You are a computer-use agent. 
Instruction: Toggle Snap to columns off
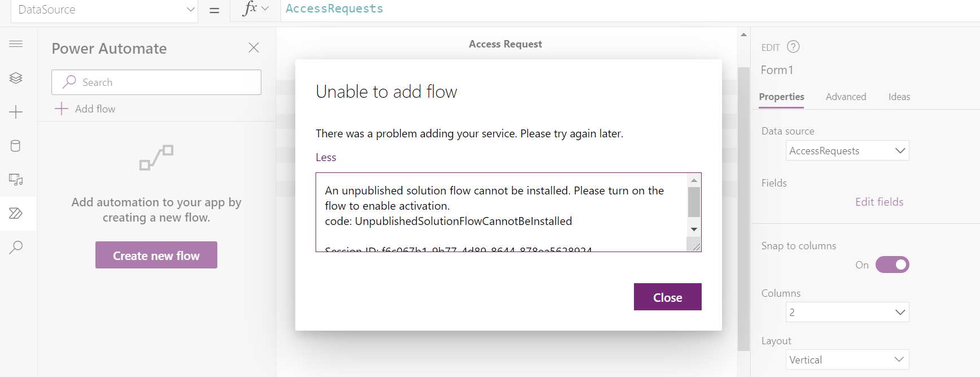[x=892, y=265]
